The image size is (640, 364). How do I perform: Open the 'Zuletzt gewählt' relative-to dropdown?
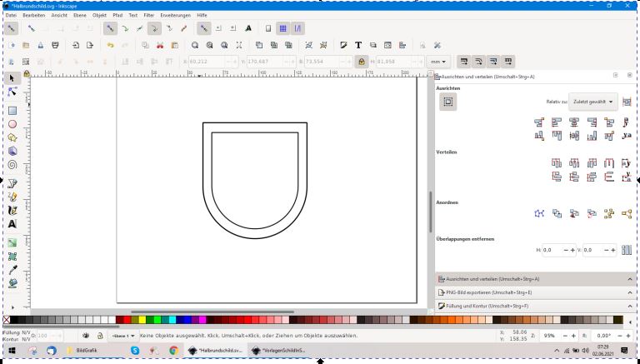pyautogui.click(x=592, y=101)
